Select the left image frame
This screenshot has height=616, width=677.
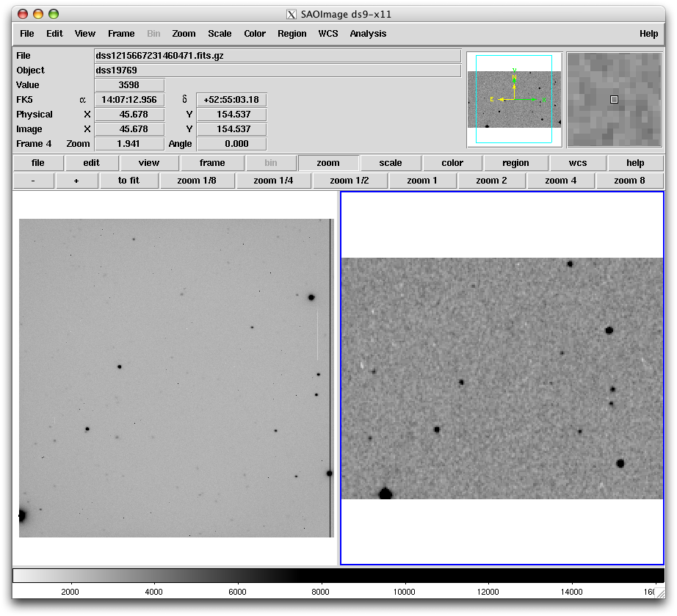[x=175, y=377]
